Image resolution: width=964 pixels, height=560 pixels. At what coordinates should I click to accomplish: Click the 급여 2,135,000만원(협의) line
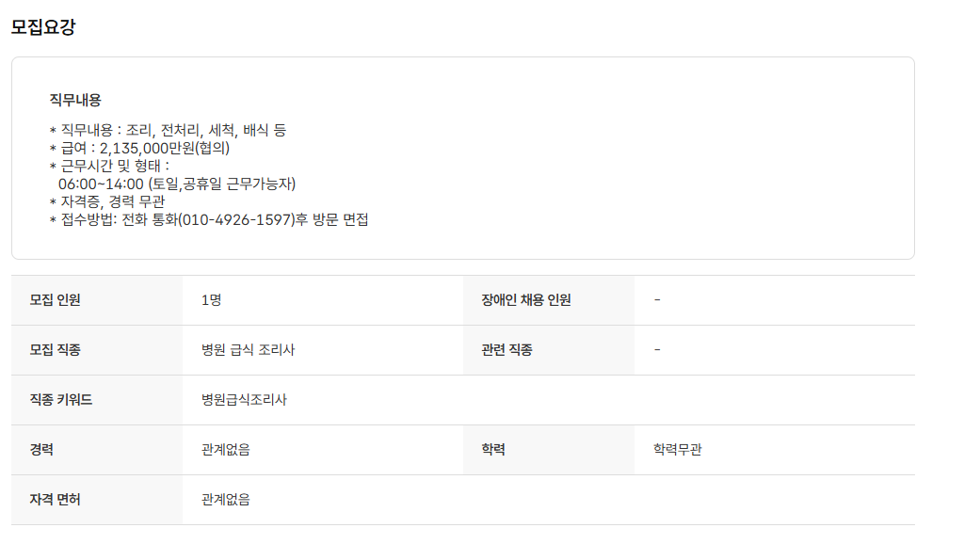point(139,148)
